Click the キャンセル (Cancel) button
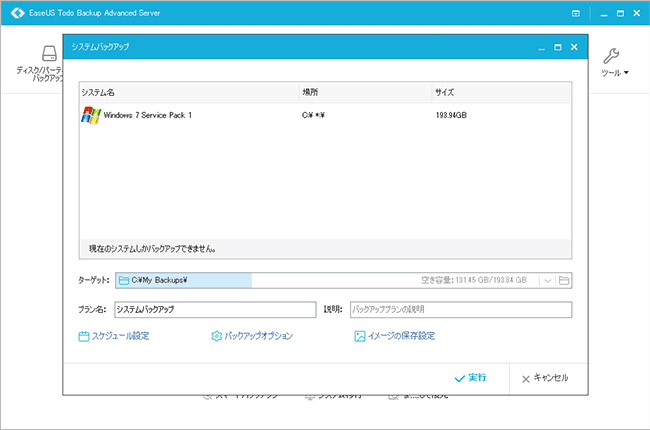The height and width of the screenshot is (430, 650). (545, 378)
